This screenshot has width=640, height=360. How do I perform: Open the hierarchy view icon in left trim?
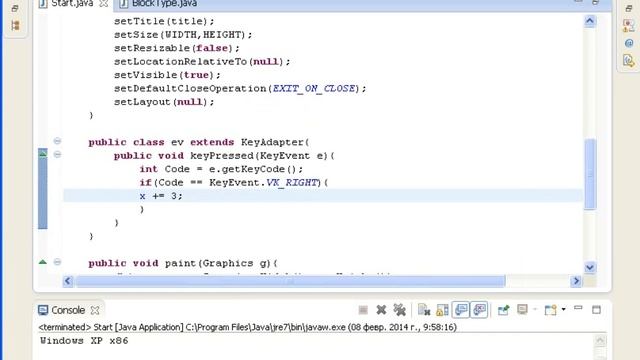point(16,25)
